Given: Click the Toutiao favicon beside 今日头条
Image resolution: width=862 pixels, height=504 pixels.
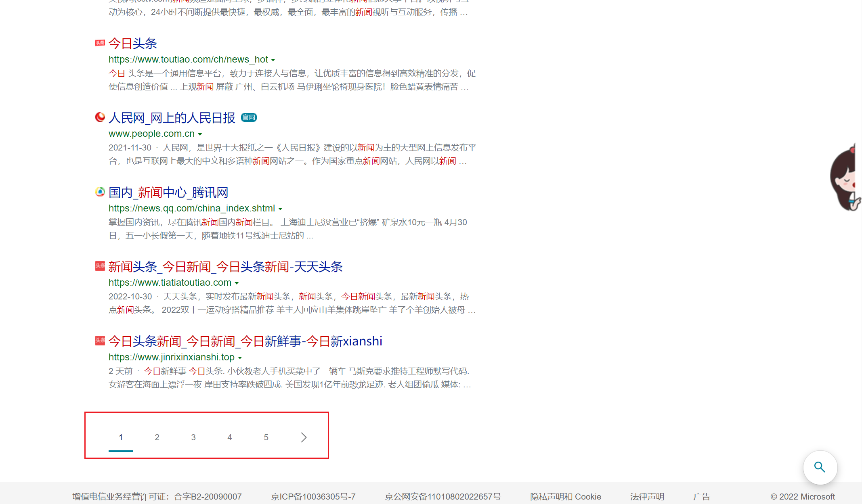Looking at the screenshot, I should point(100,43).
